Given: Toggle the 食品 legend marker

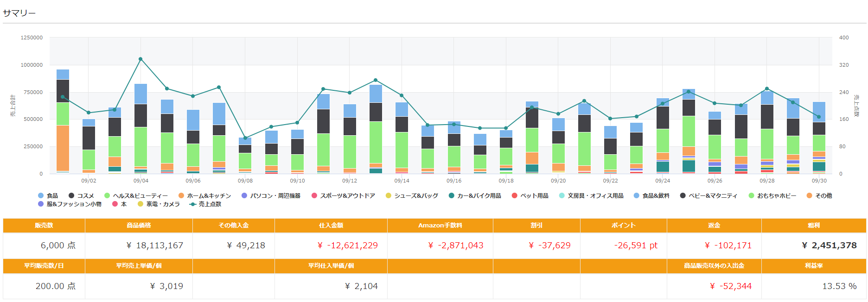Looking at the screenshot, I should coord(41,196).
